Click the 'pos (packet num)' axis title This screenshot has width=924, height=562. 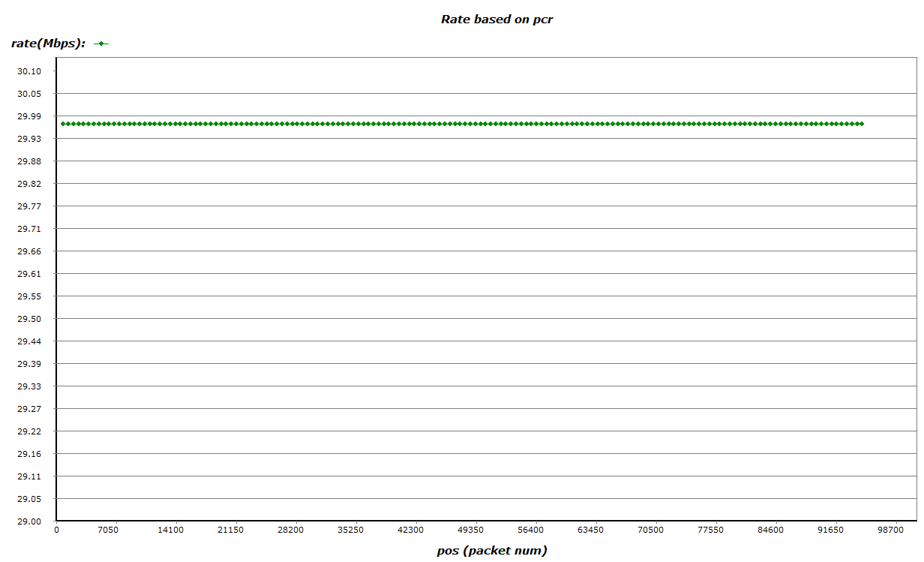coord(492,551)
